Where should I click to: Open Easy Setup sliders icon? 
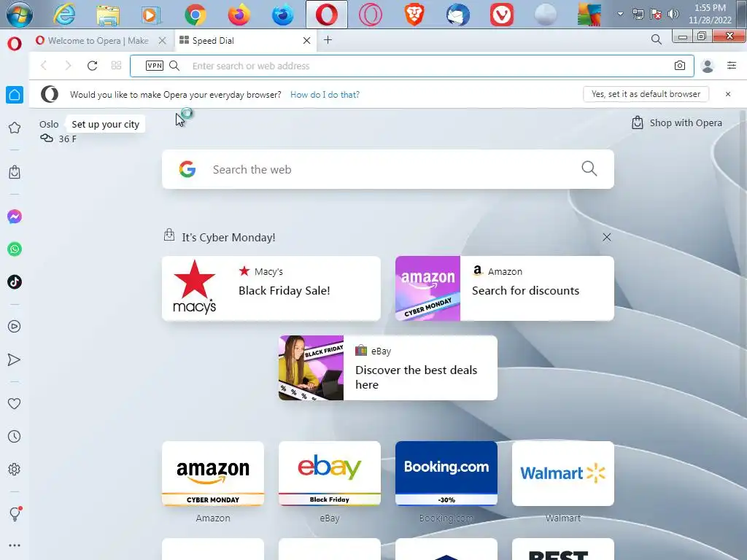coord(732,66)
